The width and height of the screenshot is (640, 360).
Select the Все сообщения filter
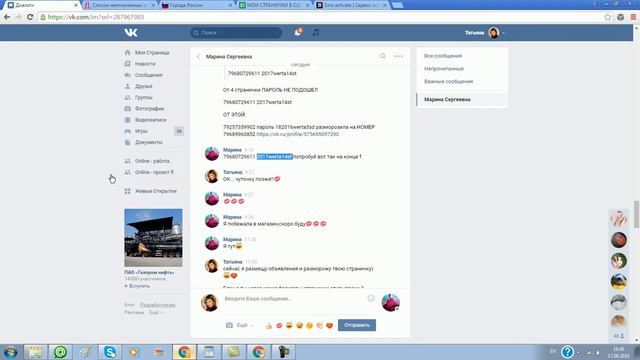click(x=443, y=56)
